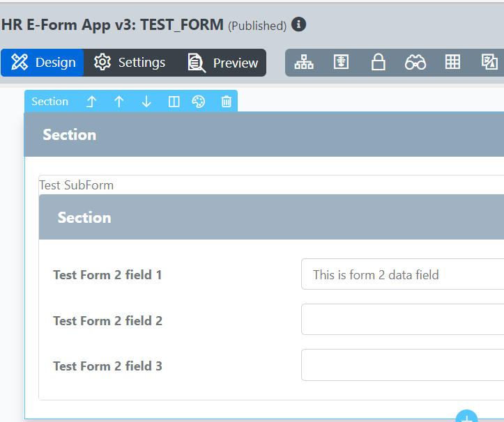Click the section columns layout icon
Image resolution: width=504 pixels, height=422 pixels.
174,102
